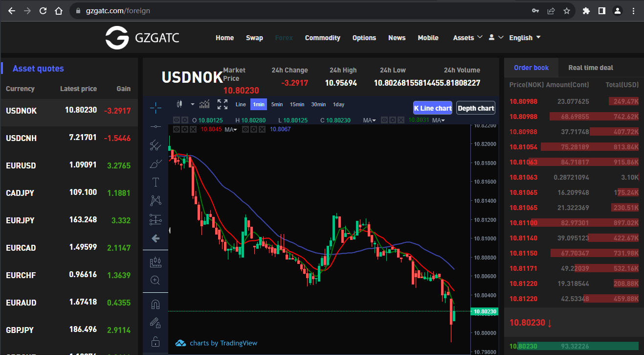Select the measure ruler tool
The width and height of the screenshot is (644, 355).
[x=155, y=262]
